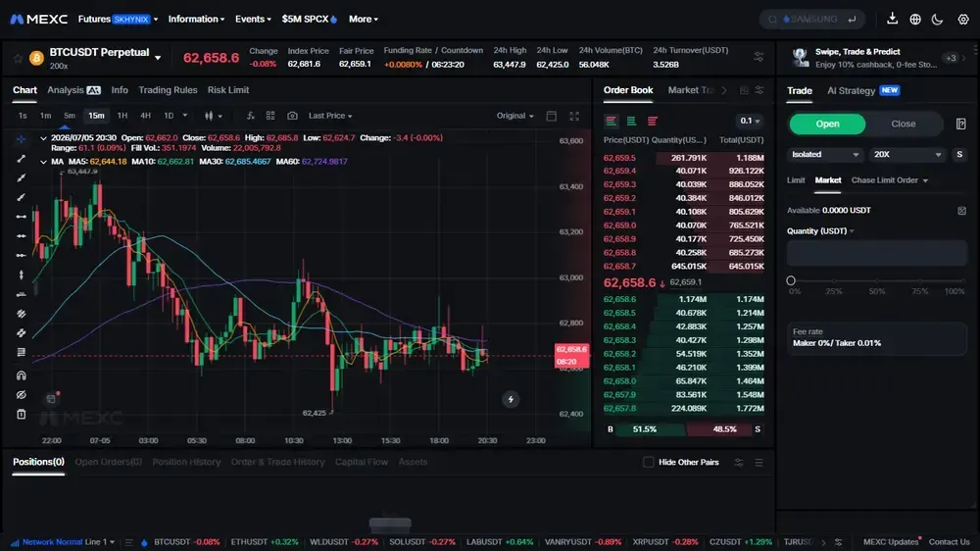Switch to the Trading Rules tab
Screen dimensions: 980x551
pos(168,90)
